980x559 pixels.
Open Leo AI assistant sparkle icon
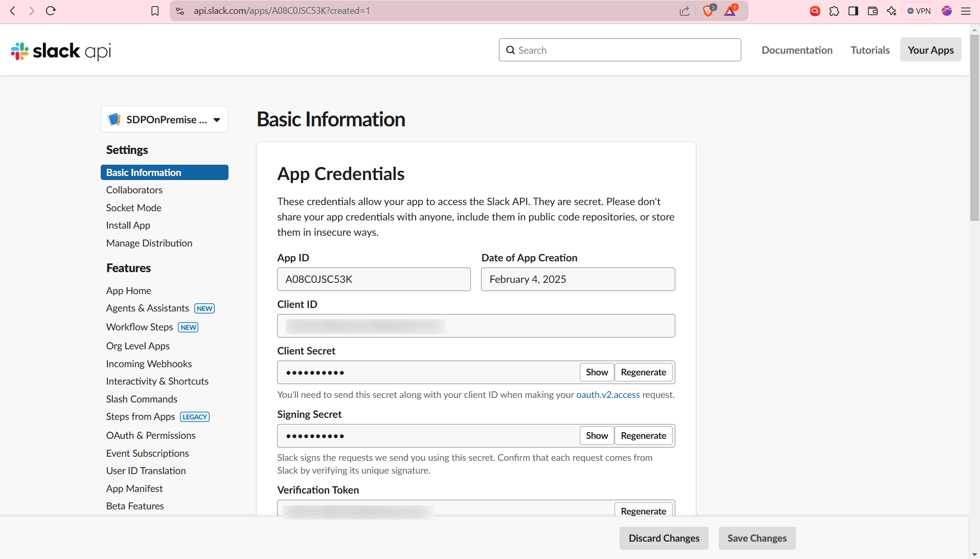pyautogui.click(x=892, y=11)
